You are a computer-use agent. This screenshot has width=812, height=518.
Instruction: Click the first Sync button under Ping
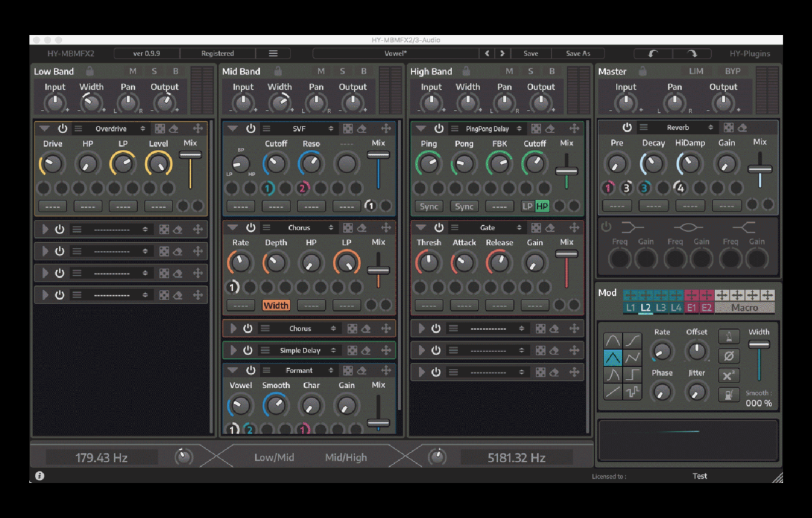[429, 206]
